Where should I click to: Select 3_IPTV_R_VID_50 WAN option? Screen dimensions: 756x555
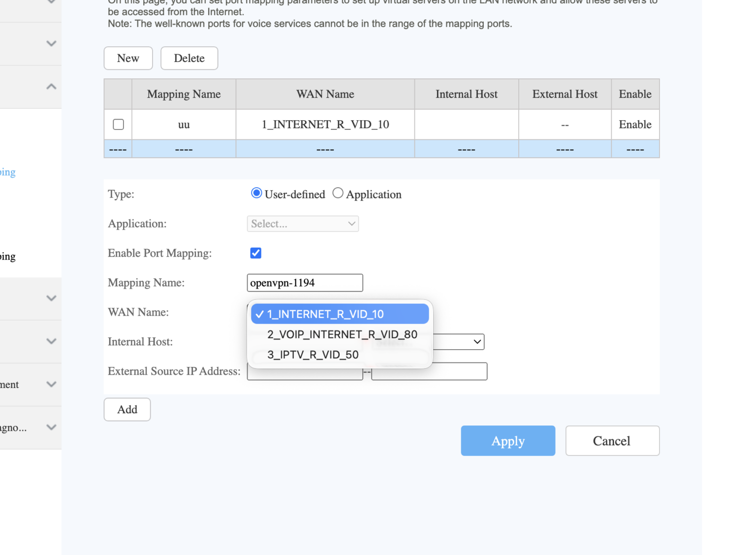pos(313,355)
